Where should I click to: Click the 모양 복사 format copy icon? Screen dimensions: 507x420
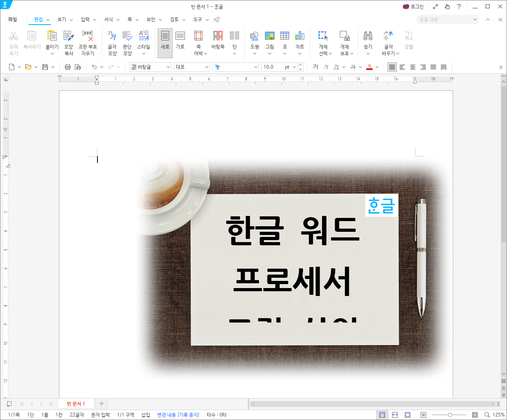[x=69, y=36]
